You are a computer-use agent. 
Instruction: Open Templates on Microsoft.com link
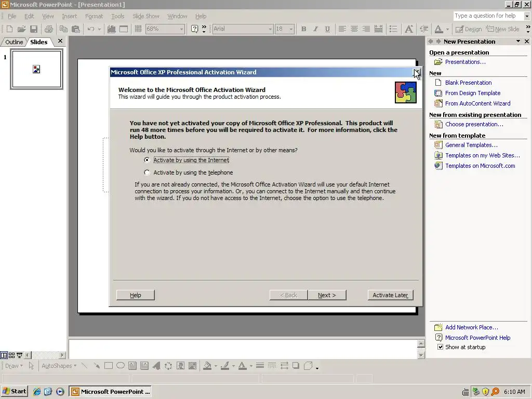click(480, 166)
